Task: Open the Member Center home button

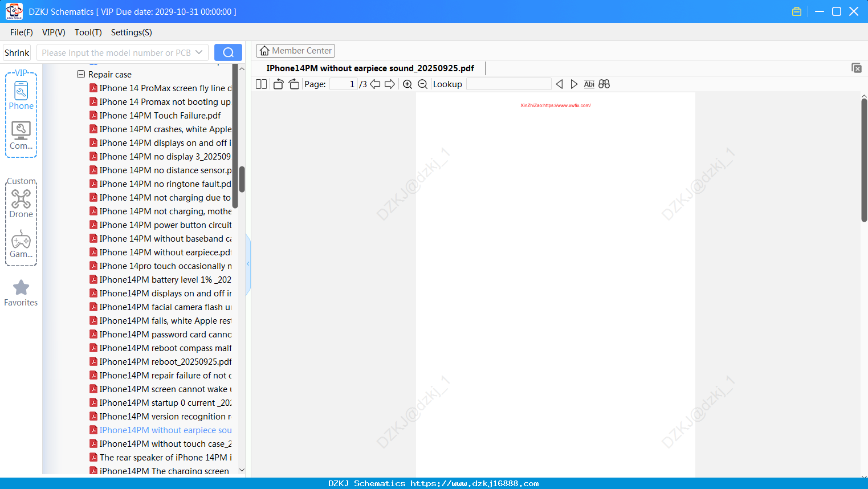Action: pos(295,51)
